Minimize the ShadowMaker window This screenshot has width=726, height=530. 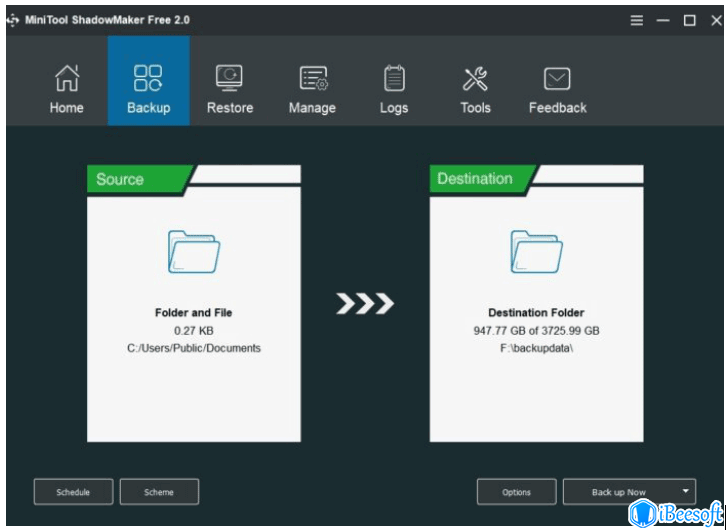click(663, 20)
